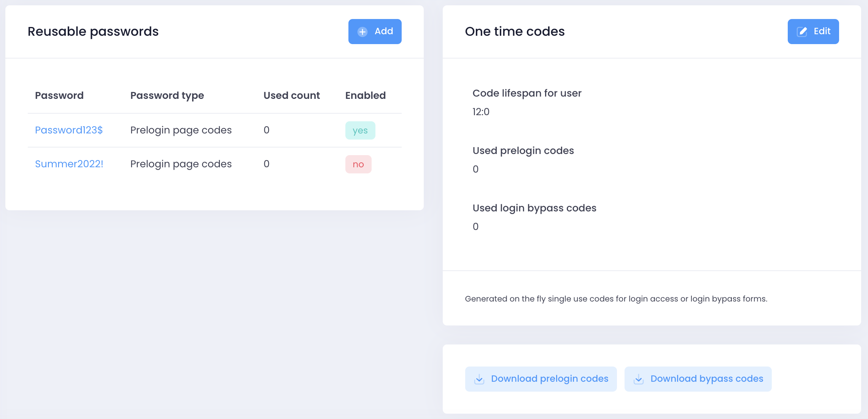
Task: Edit one time codes settings
Action: pos(813,32)
